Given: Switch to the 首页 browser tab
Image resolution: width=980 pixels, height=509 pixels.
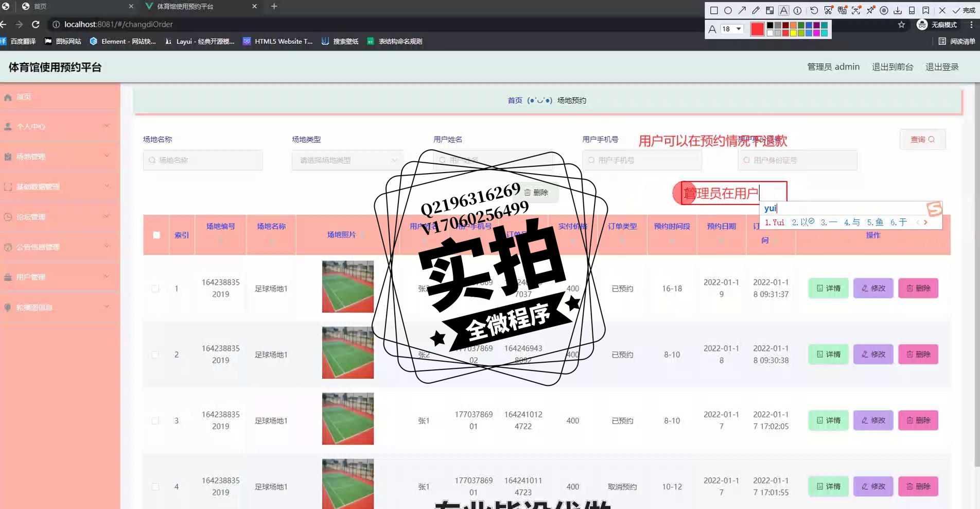Looking at the screenshot, I should 77,6.
